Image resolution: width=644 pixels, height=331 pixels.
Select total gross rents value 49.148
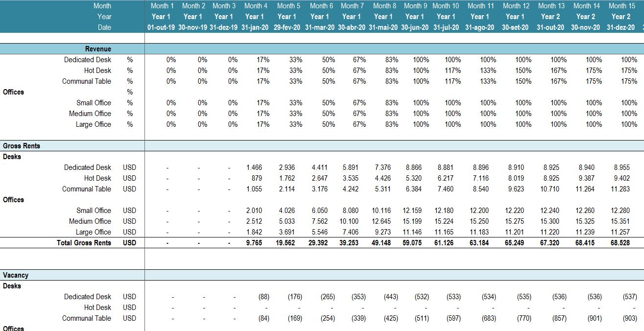[382, 243]
